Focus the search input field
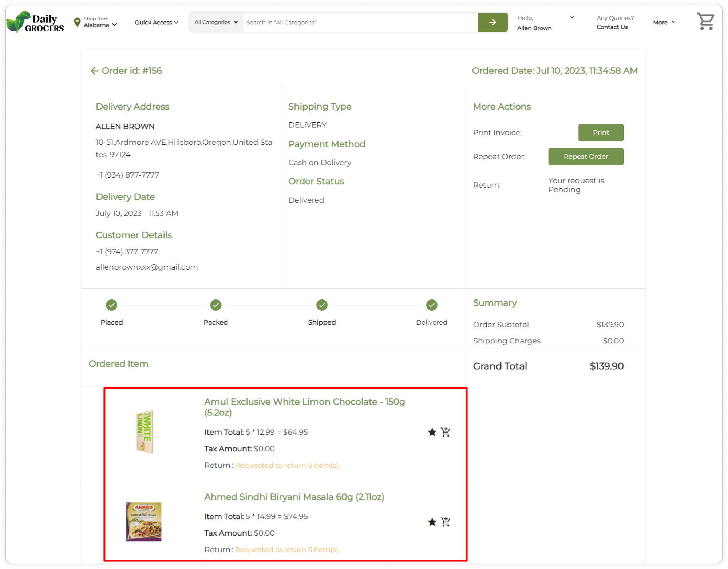Viewport: 728px width, 569px height. tap(360, 22)
